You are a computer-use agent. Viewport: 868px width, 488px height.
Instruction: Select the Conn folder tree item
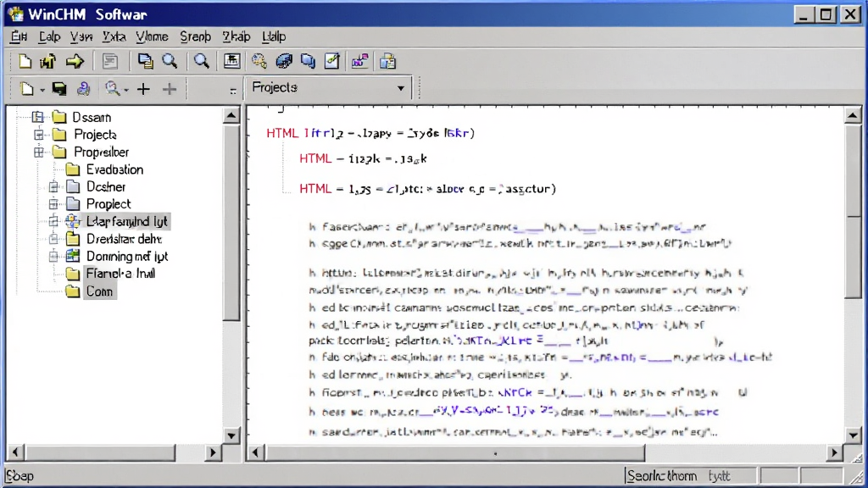[99, 291]
